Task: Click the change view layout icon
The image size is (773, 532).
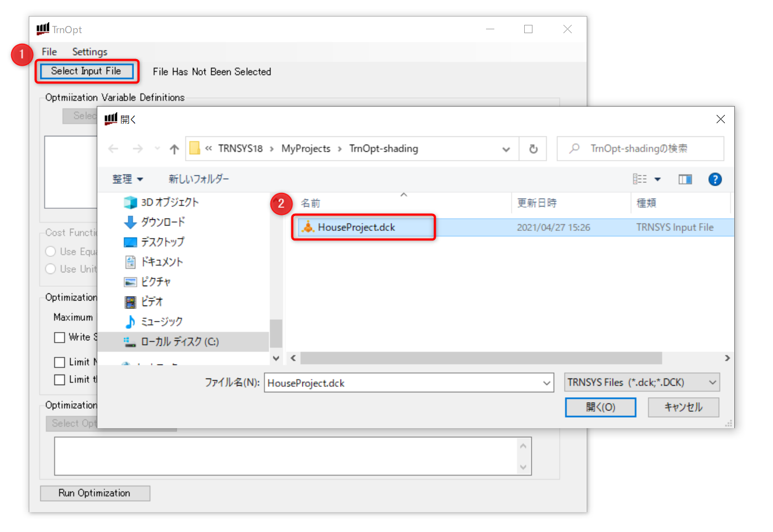Action: [x=640, y=180]
